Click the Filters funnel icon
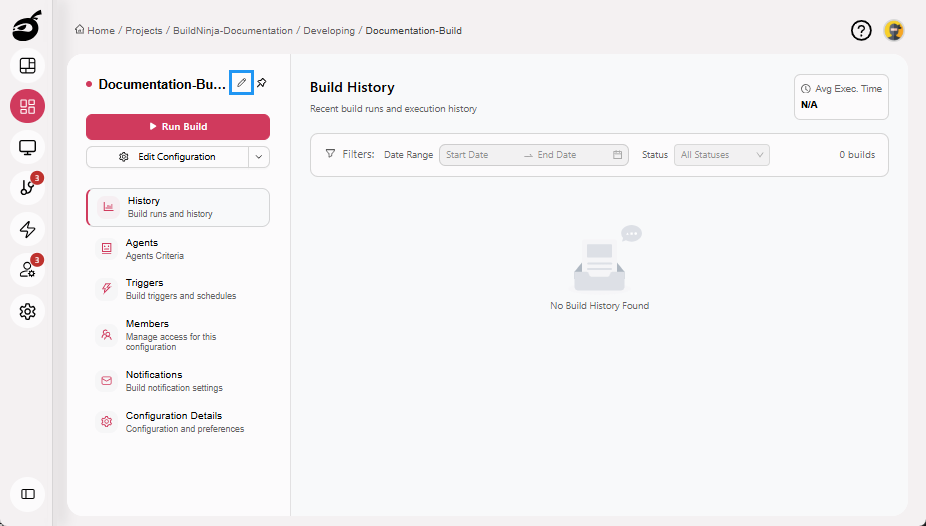 pyautogui.click(x=330, y=153)
